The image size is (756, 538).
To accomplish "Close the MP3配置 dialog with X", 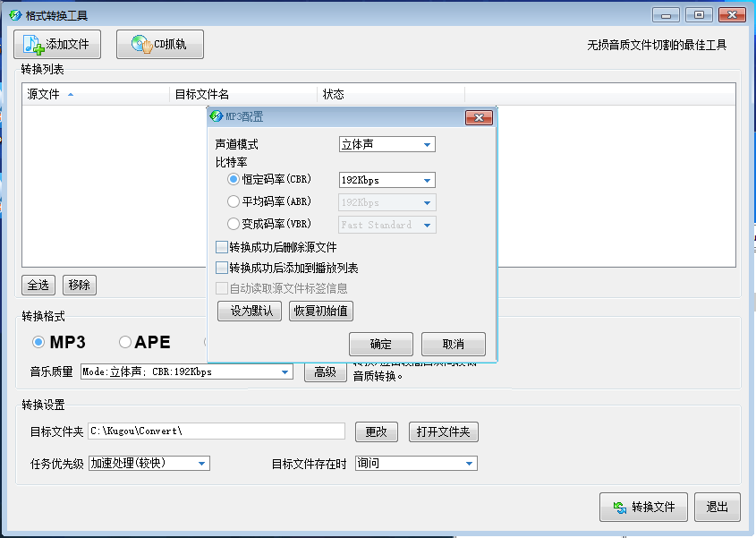I will (x=479, y=117).
